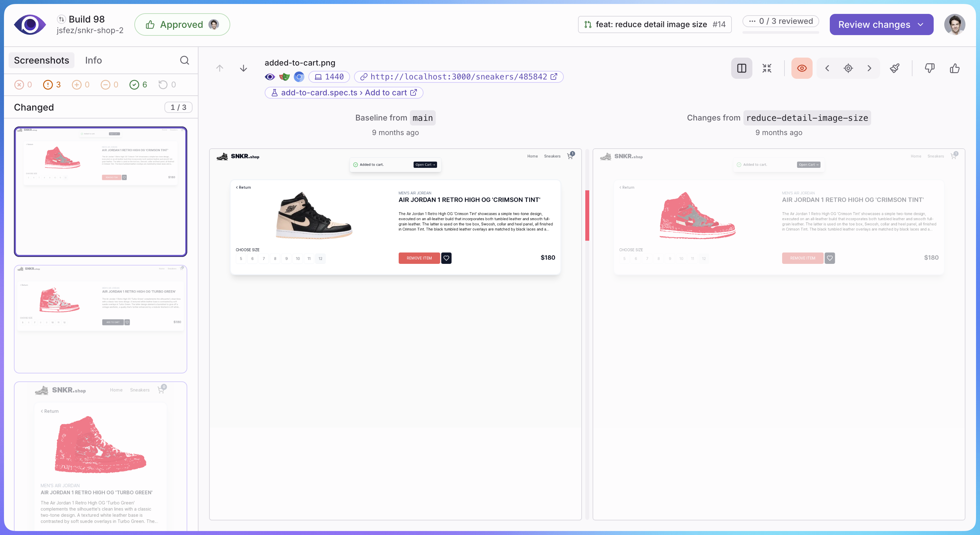Click the Argos eye logo
This screenshot has height=535, width=980.
click(30, 25)
